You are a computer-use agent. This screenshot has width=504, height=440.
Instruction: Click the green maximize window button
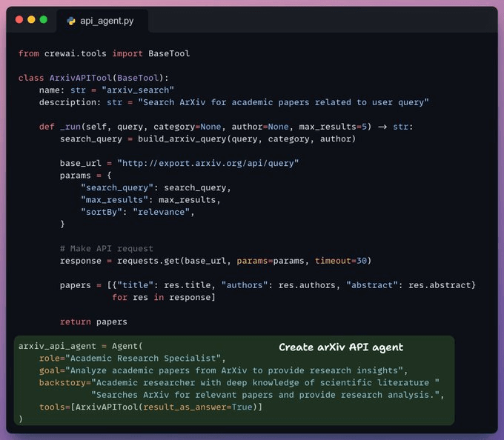[43, 19]
